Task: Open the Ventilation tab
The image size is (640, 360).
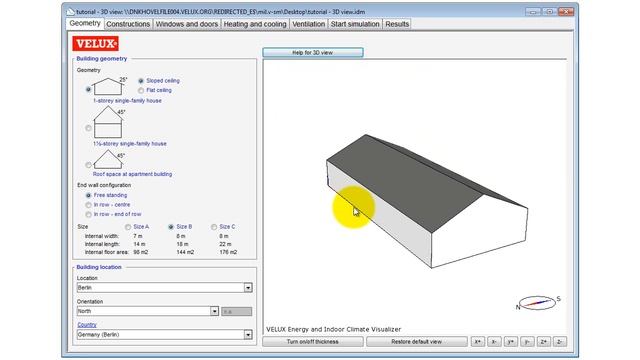Action: [x=309, y=24]
